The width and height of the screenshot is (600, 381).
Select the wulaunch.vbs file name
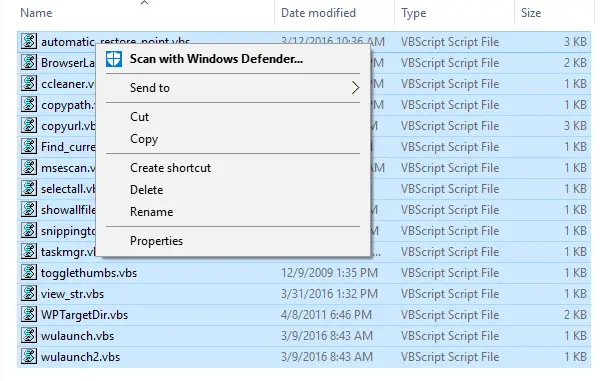pos(77,336)
